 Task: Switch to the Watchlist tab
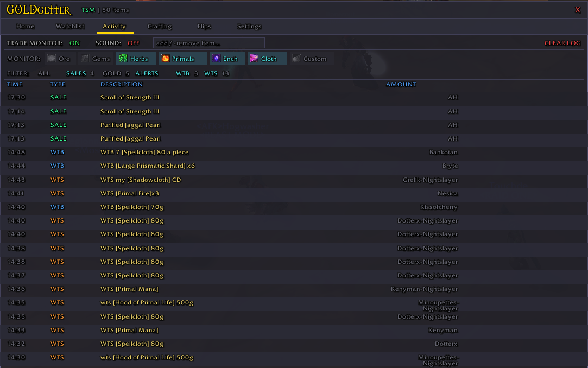(x=70, y=26)
